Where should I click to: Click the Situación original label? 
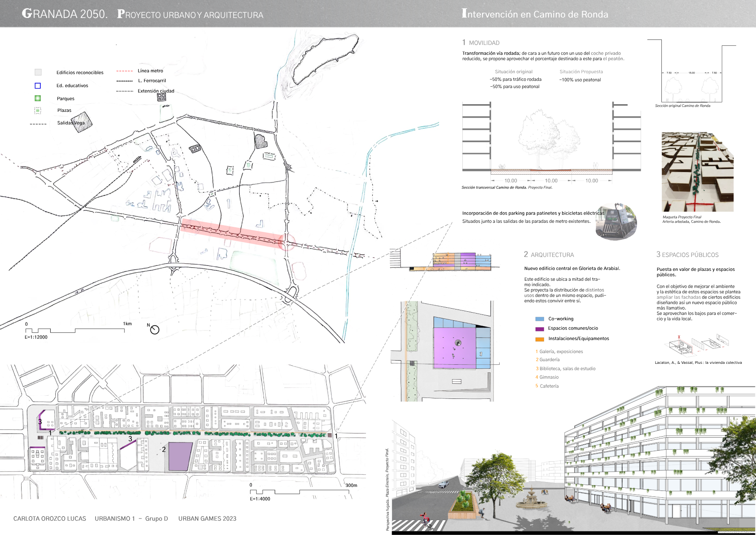point(514,72)
